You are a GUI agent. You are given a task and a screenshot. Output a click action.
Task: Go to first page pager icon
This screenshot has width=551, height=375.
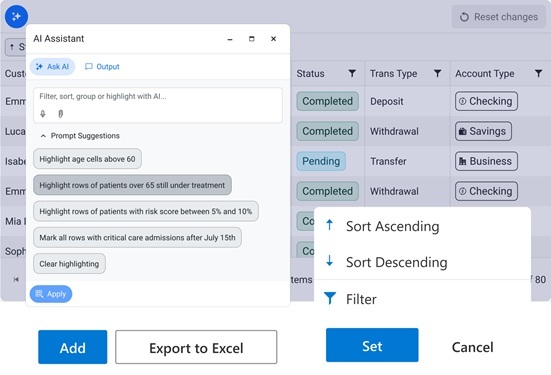tap(16, 279)
